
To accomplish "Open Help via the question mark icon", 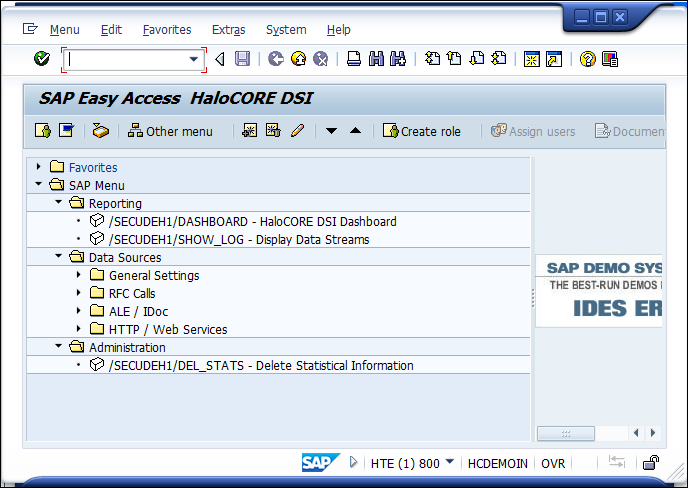I will pos(588,58).
